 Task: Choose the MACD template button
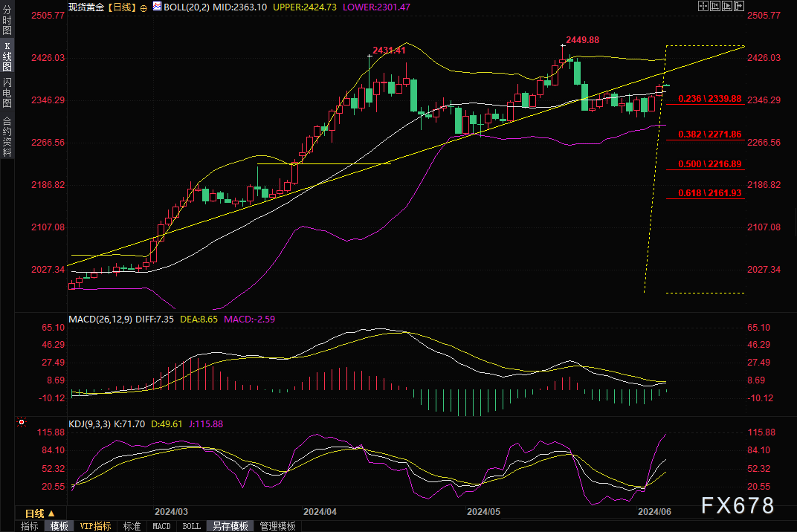click(x=161, y=526)
